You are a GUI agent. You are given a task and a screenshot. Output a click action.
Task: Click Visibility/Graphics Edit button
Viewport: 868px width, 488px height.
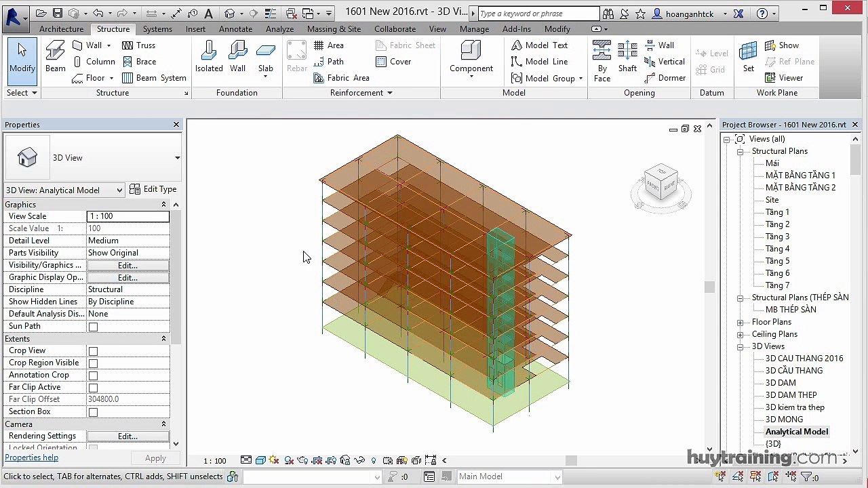pos(127,265)
